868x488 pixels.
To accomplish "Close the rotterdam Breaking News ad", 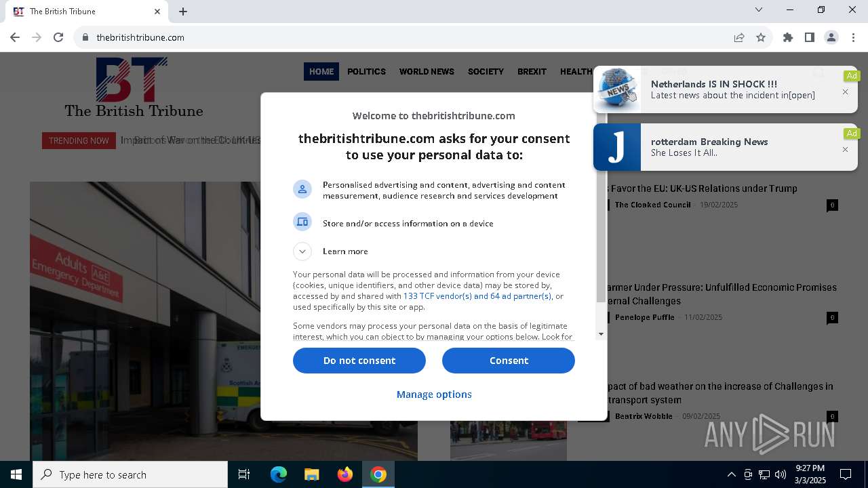I will 845,149.
